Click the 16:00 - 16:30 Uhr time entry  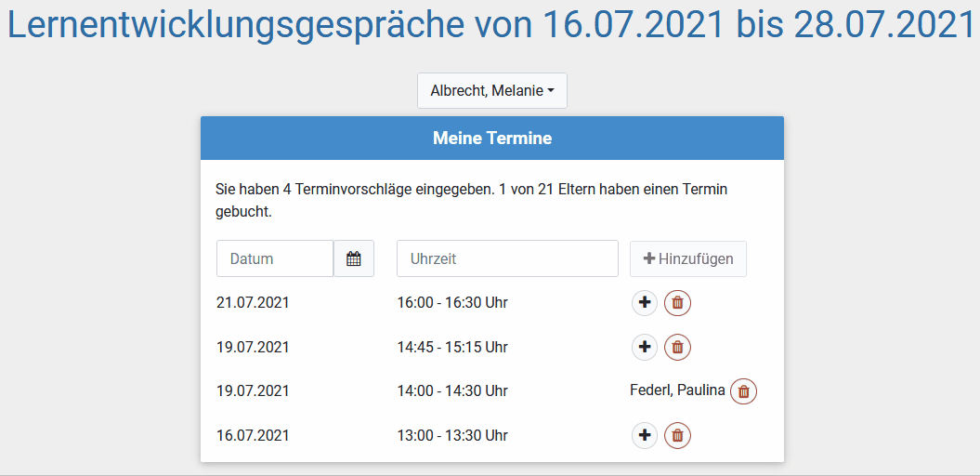tap(452, 303)
